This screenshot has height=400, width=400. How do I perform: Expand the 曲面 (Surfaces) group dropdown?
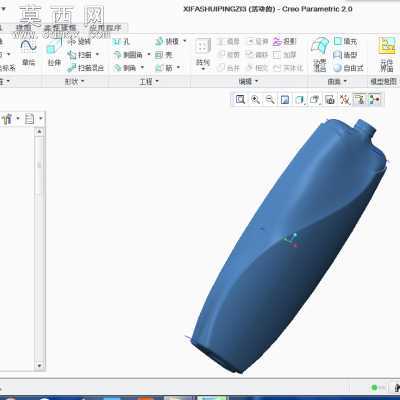point(345,81)
